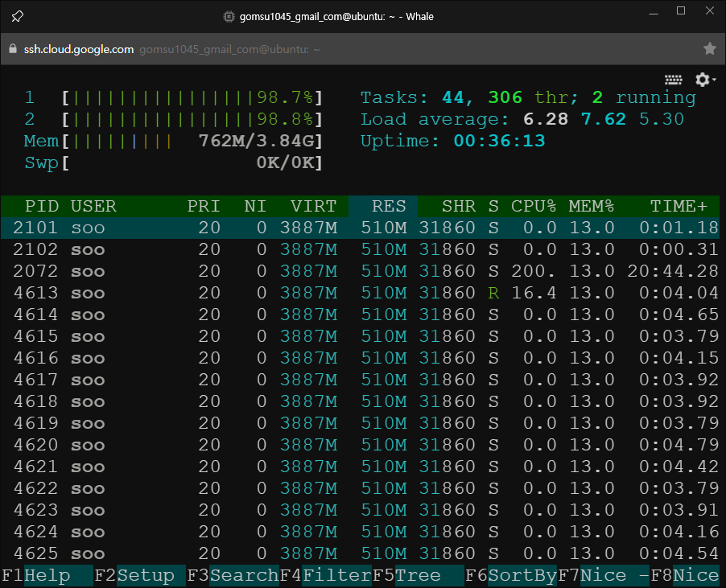This screenshot has height=588, width=726.
Task: Click the 200. CPU% value
Action: (x=533, y=271)
